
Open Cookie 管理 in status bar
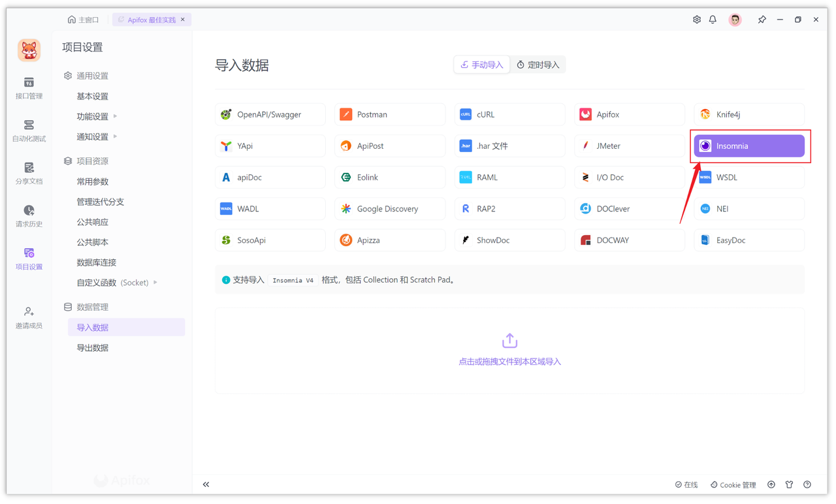pos(733,484)
